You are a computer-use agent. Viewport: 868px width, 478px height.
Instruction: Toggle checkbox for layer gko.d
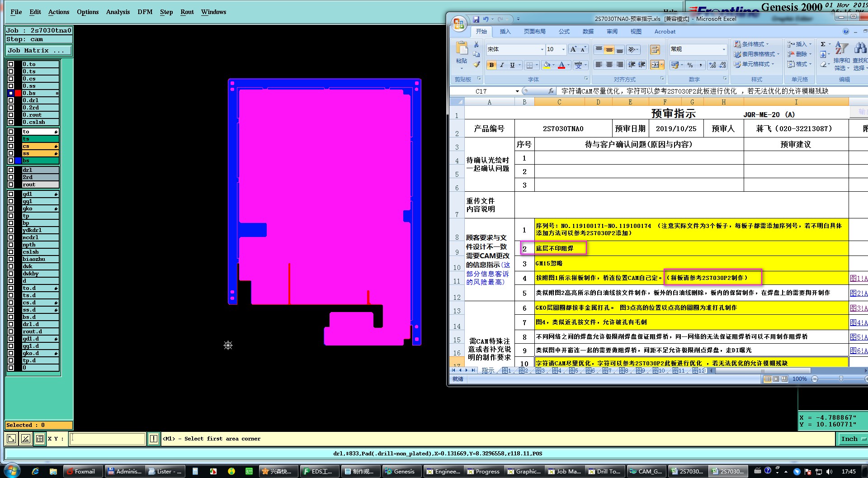pyautogui.click(x=11, y=353)
